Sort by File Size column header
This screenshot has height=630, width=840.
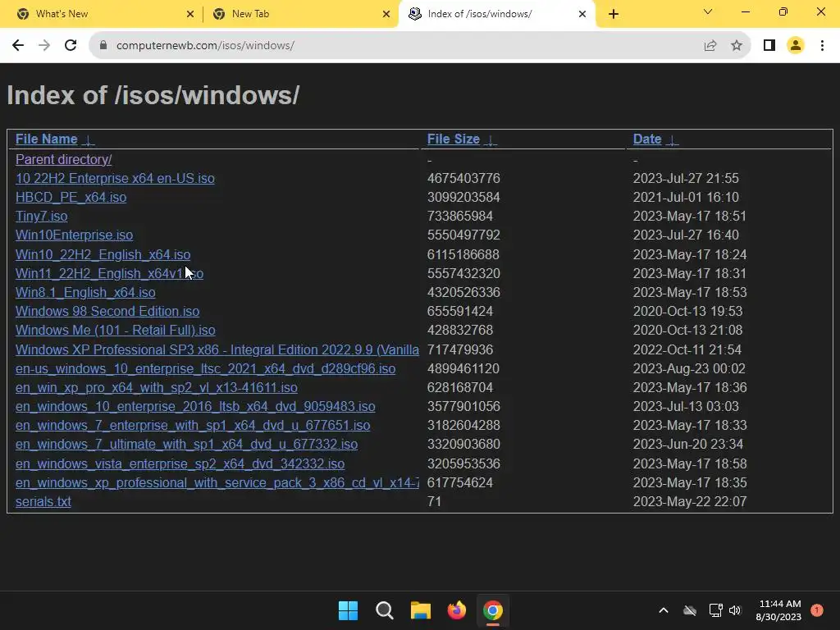click(453, 139)
